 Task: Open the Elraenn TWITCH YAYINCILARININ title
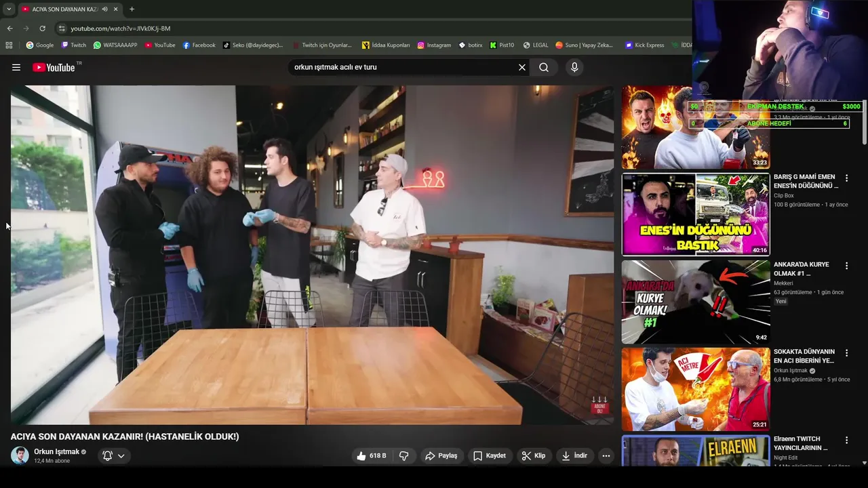pos(801,443)
